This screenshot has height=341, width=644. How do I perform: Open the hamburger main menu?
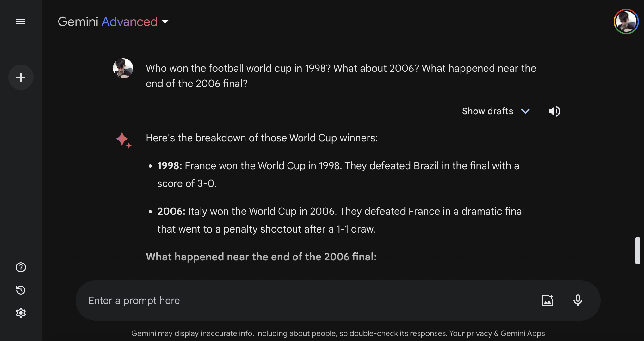pyautogui.click(x=21, y=22)
